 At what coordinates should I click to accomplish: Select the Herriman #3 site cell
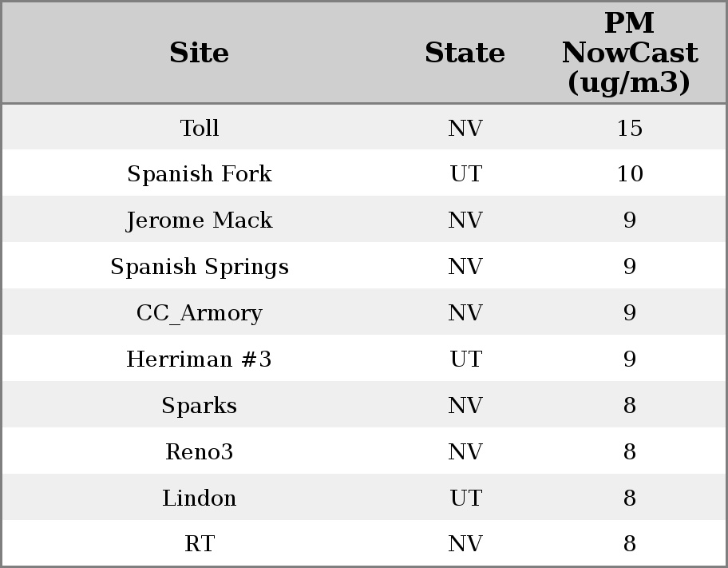coord(200,359)
